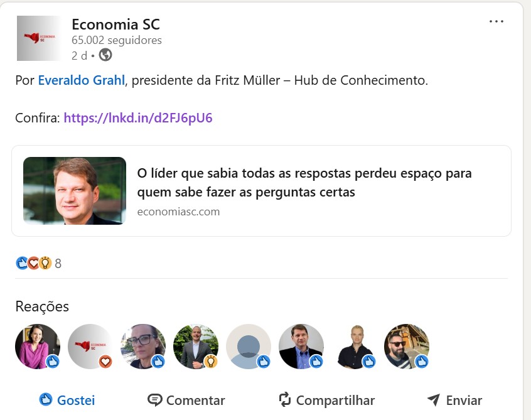Open the reactions count of 8

point(58,264)
